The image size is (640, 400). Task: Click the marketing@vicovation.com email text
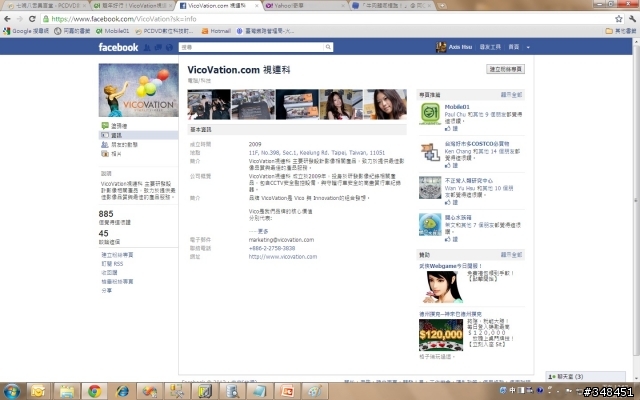pyautogui.click(x=281, y=240)
